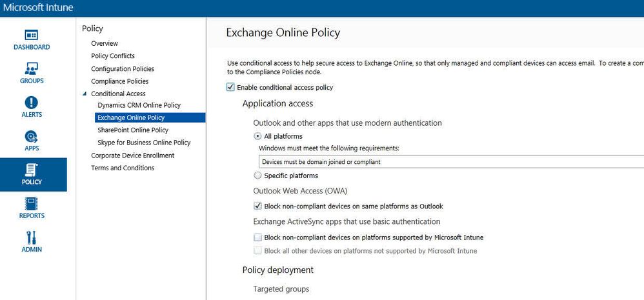Screen dimensions: 644x300
Task: Check Block non-compliant devices on platforms supported by Intune
Action: pos(257,237)
